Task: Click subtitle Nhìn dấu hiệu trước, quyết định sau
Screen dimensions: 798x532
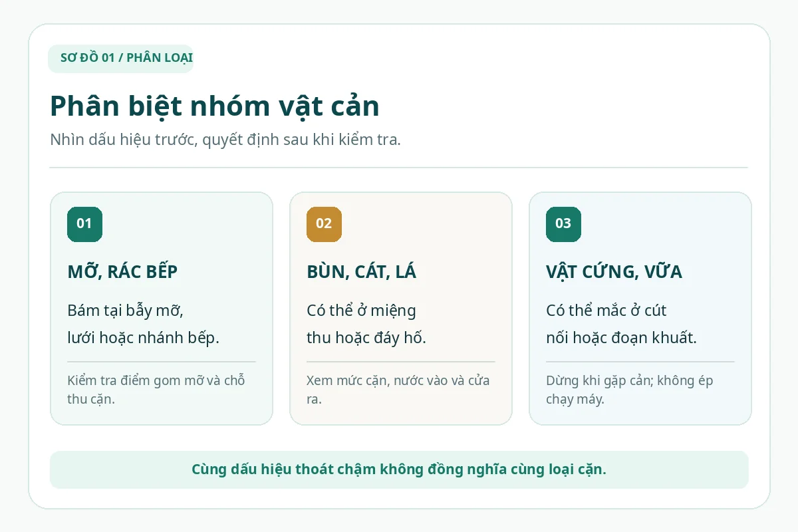Action: coord(225,140)
